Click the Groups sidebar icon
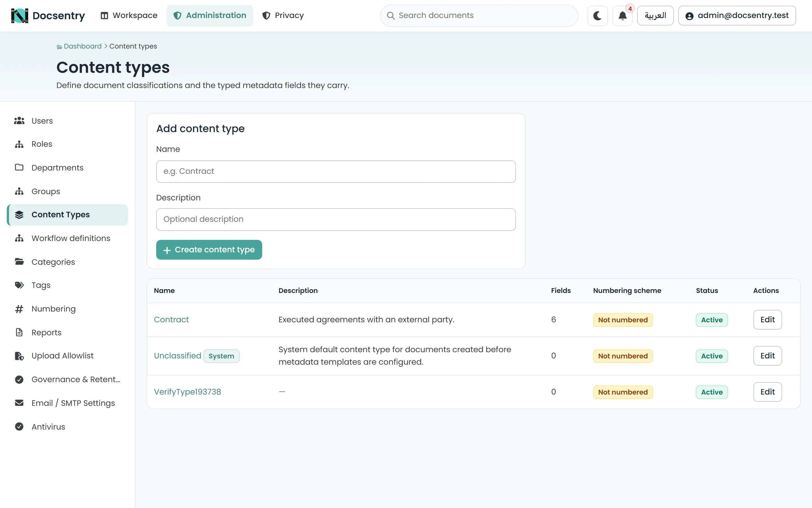The width and height of the screenshot is (812, 508). 19,191
